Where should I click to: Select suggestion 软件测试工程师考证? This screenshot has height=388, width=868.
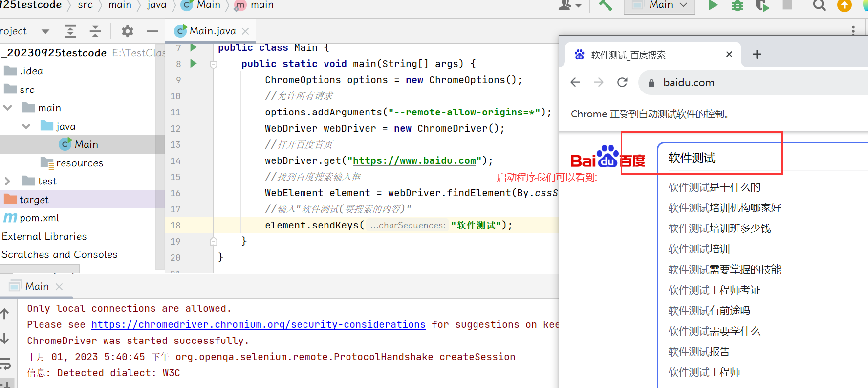coord(715,290)
